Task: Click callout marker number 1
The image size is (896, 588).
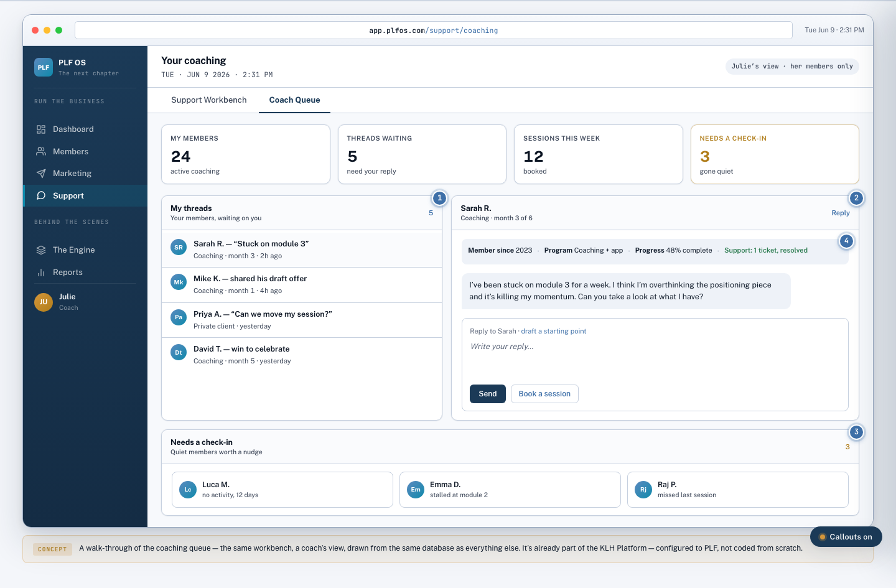Action: pyautogui.click(x=439, y=198)
